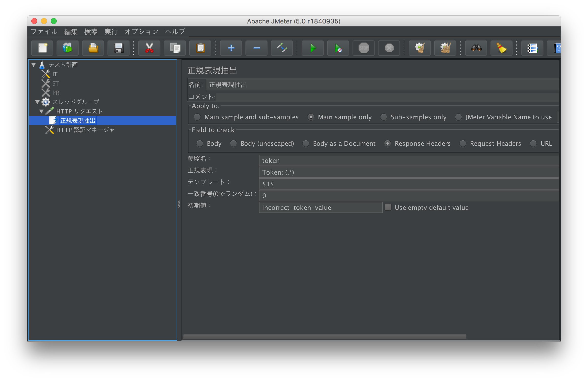Open the オプション menu

pos(141,32)
